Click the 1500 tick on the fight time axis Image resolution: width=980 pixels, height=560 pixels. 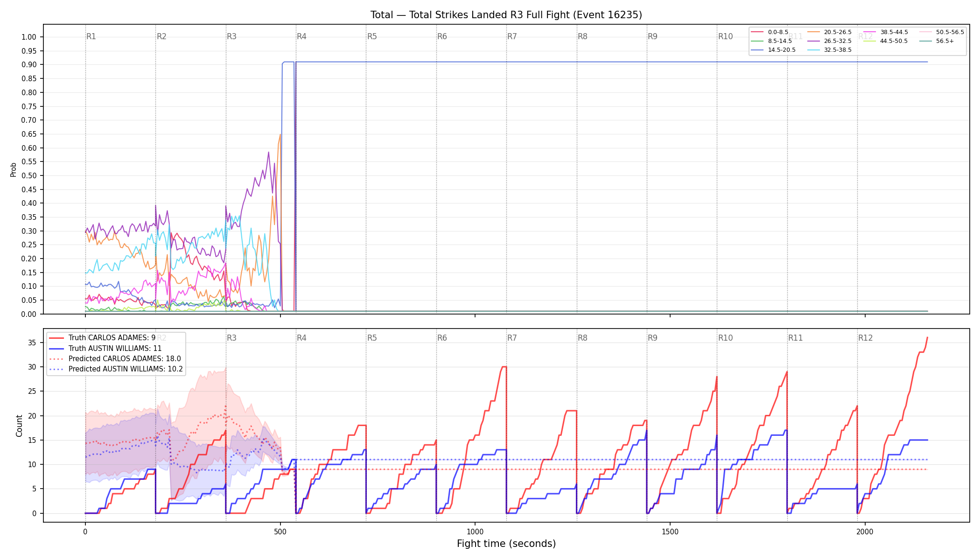pyautogui.click(x=670, y=532)
